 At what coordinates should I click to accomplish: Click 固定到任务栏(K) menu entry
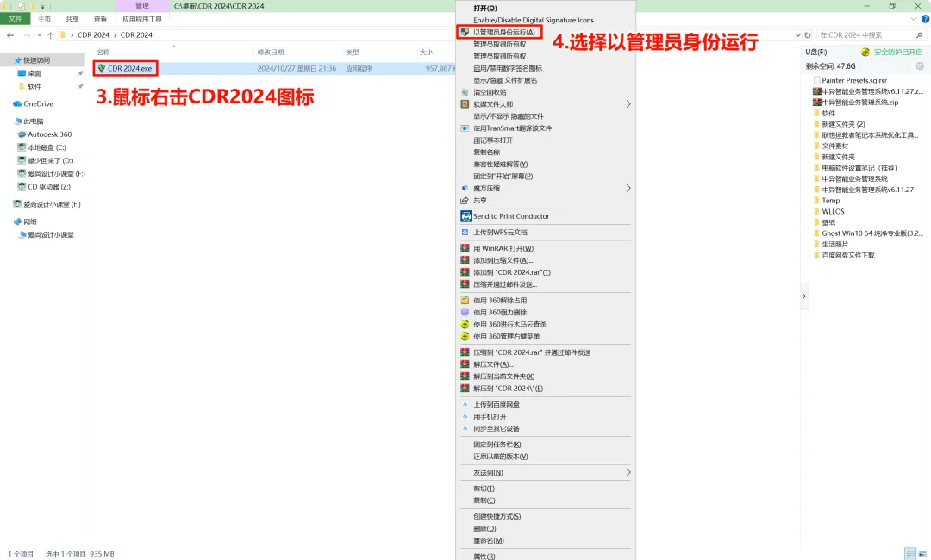[x=497, y=445]
